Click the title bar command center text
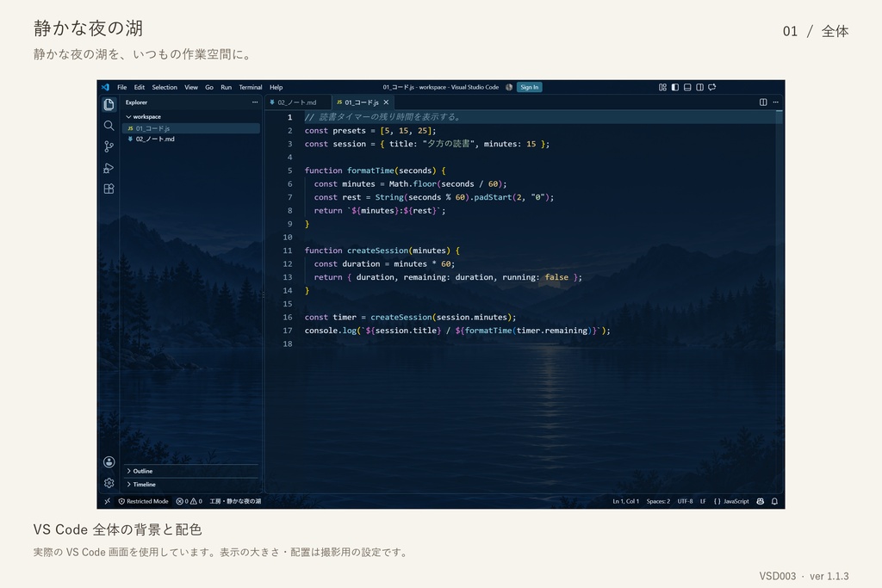882x588 pixels. pyautogui.click(x=440, y=87)
